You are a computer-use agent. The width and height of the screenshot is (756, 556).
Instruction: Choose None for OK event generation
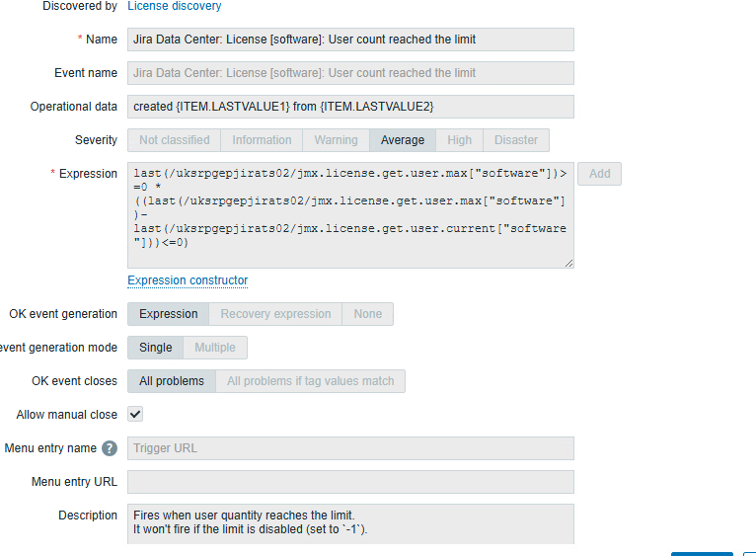point(367,314)
